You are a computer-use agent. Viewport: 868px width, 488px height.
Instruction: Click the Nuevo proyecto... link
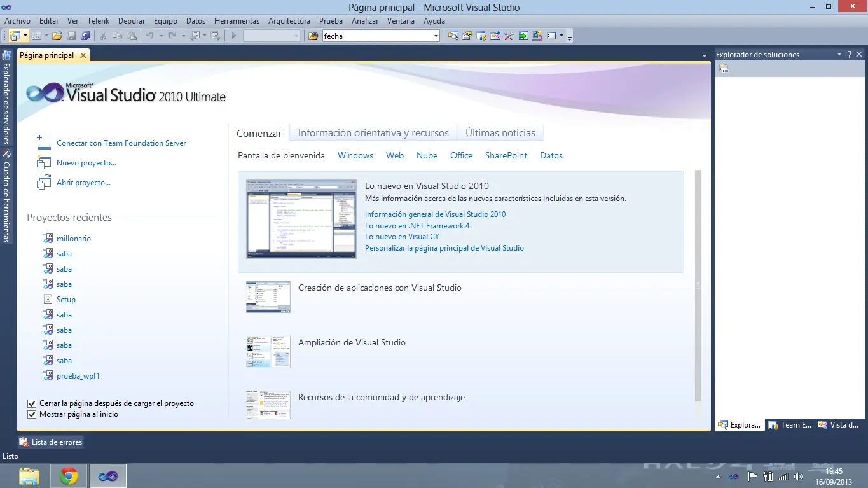pyautogui.click(x=86, y=163)
